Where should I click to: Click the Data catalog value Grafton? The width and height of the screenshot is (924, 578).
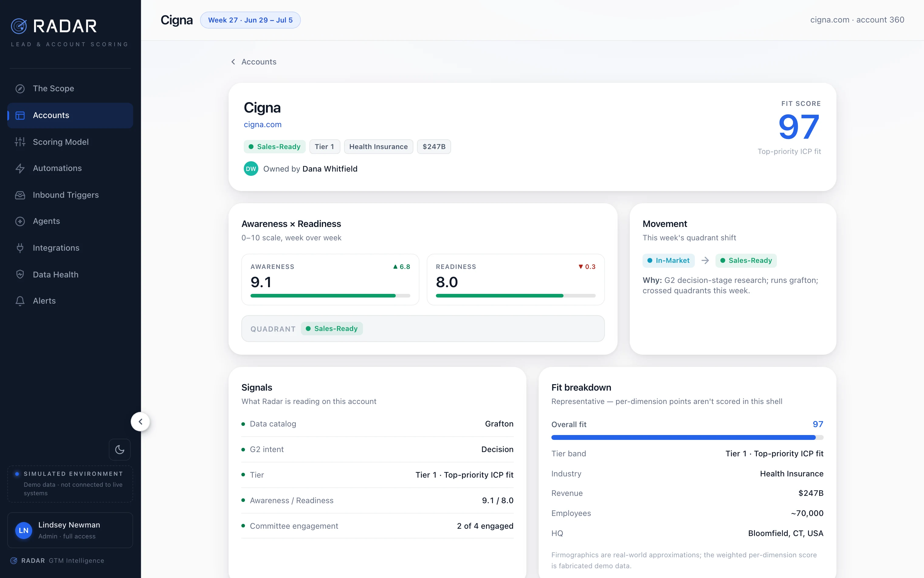point(499,424)
